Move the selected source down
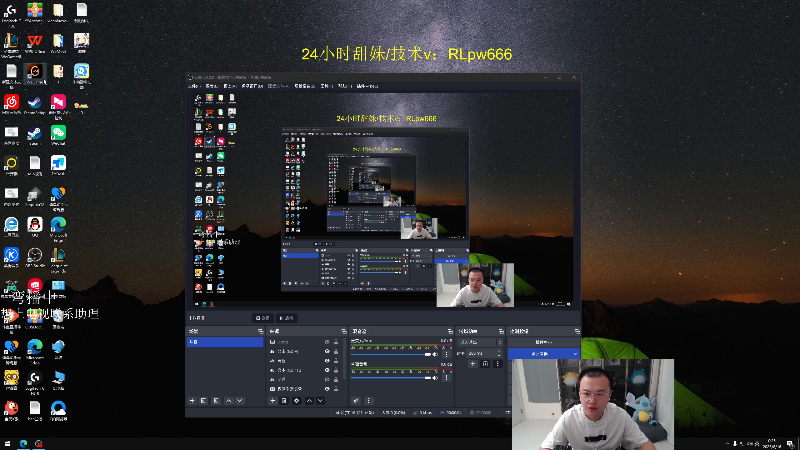Image resolution: width=800 pixels, height=450 pixels. [320, 401]
